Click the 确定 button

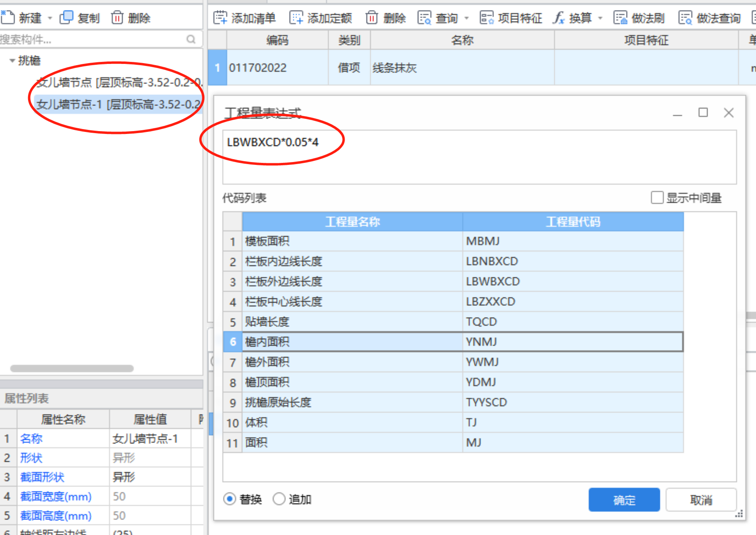[x=624, y=500]
